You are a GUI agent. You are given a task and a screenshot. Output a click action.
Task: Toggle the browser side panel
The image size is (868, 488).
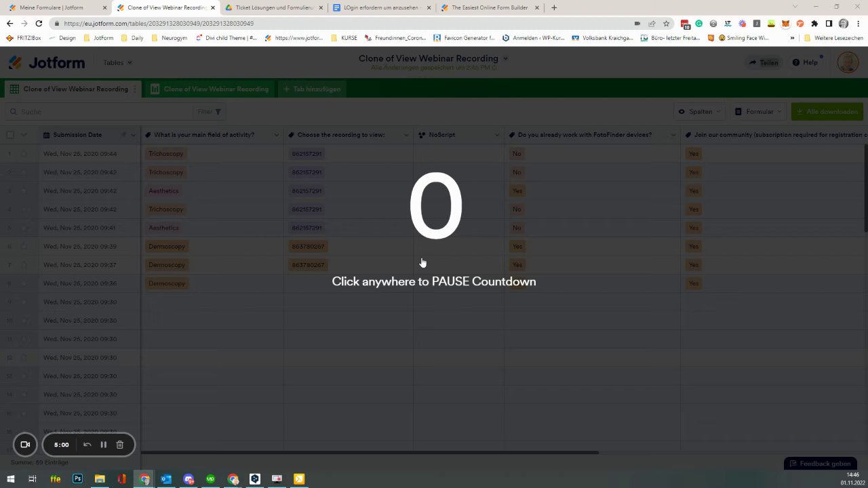(x=829, y=23)
